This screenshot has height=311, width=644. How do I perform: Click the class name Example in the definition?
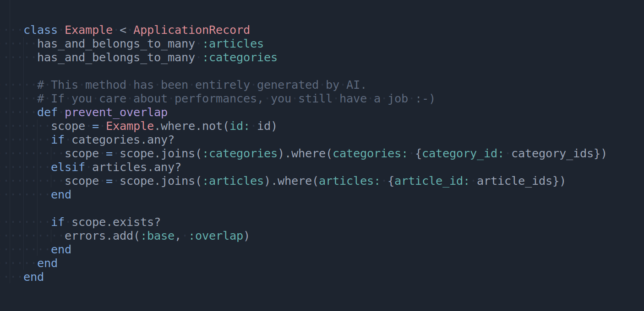[x=89, y=30]
